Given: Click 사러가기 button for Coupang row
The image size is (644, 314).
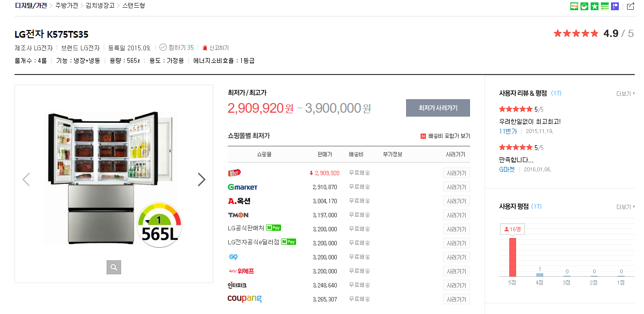Looking at the screenshot, I should pos(456,299).
